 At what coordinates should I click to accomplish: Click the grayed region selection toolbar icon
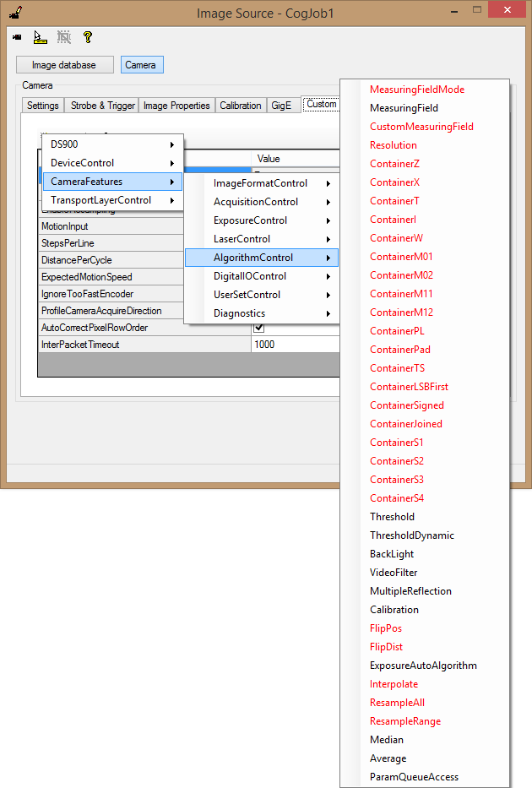(63, 37)
